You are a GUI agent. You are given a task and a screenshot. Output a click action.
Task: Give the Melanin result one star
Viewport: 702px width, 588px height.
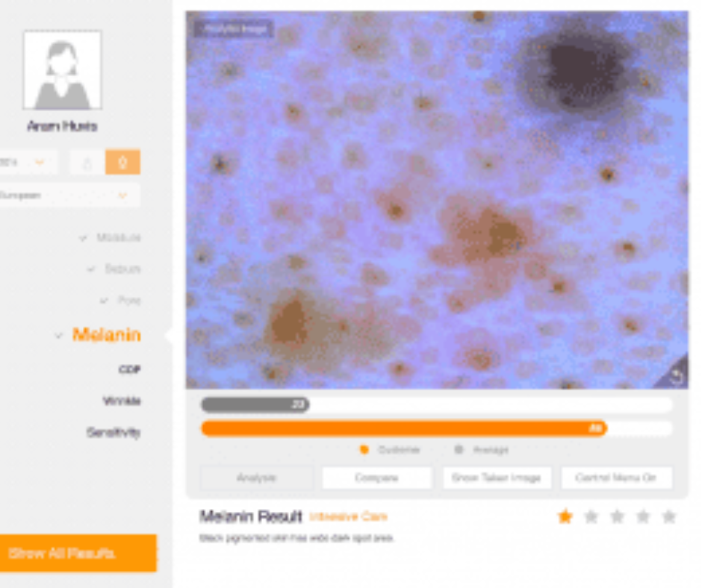[x=565, y=516]
